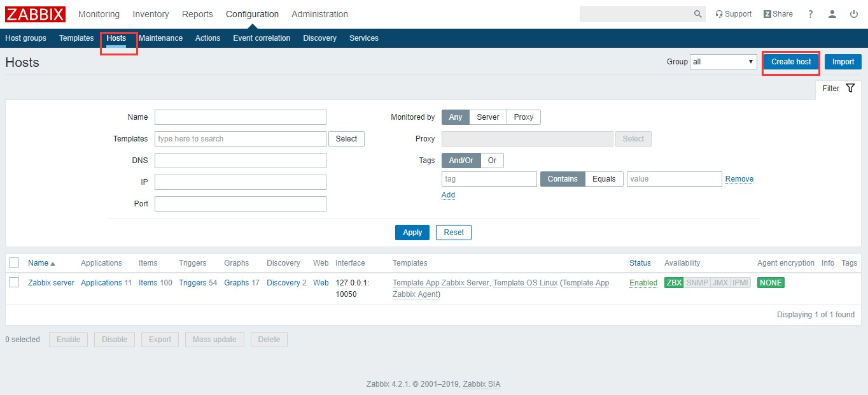Select Contains tag operator
The height and width of the screenshot is (395, 868).
pos(563,179)
